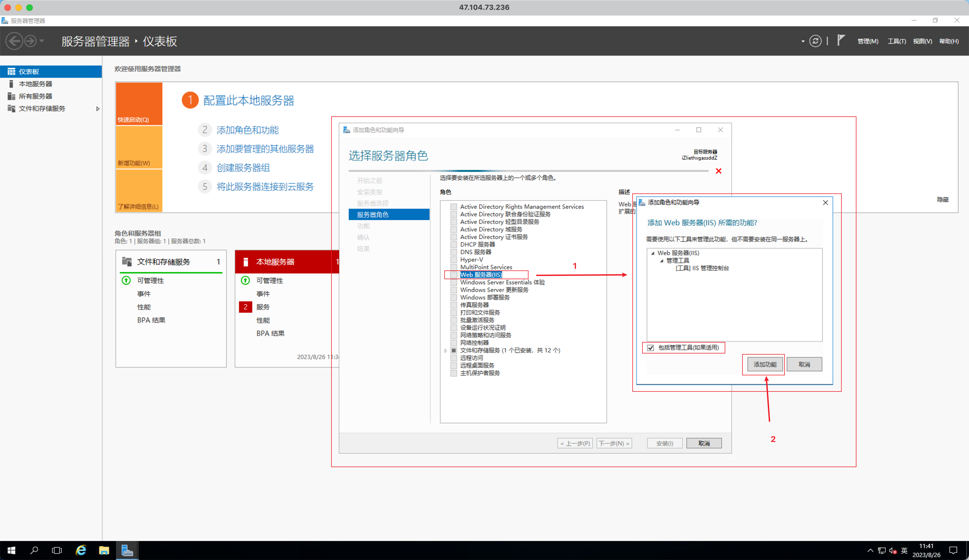Check the DNS 服务器 role checkbox

click(453, 252)
